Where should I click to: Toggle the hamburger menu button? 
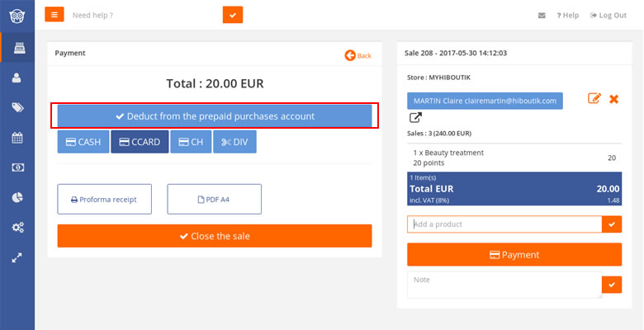[54, 15]
